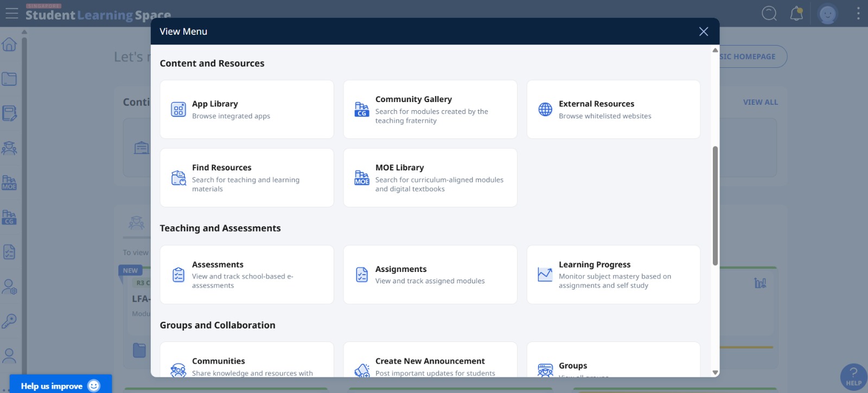Open the App Library card
868x393 pixels.
pos(246,109)
